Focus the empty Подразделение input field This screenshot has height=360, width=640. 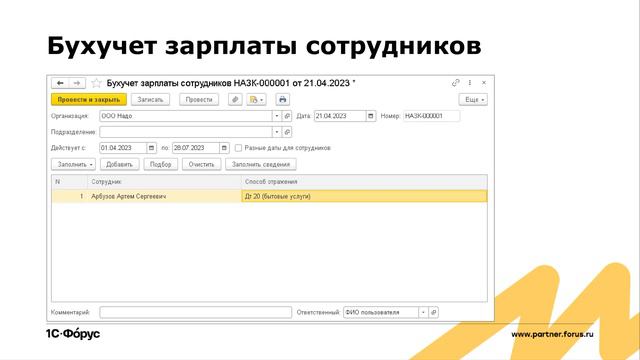point(186,132)
